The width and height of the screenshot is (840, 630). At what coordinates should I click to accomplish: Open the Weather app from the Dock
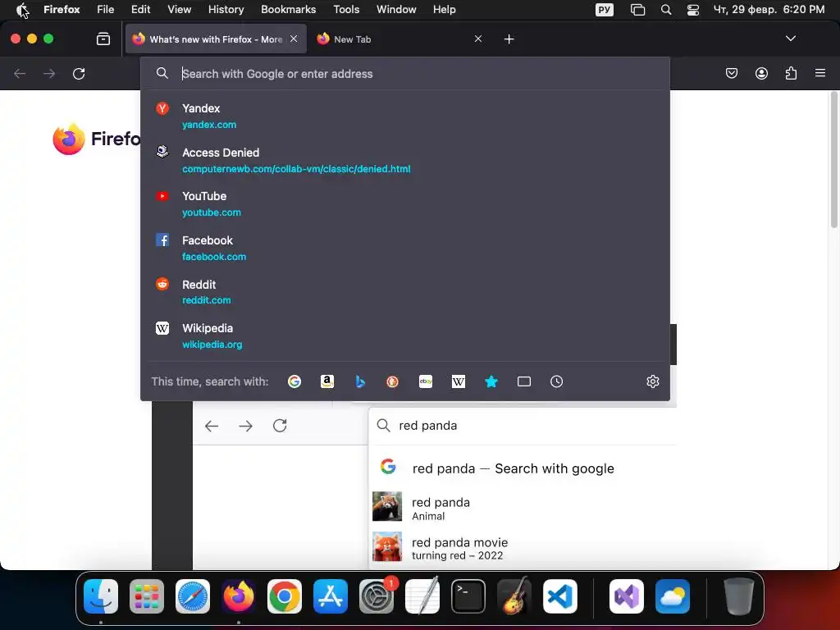tap(673, 596)
